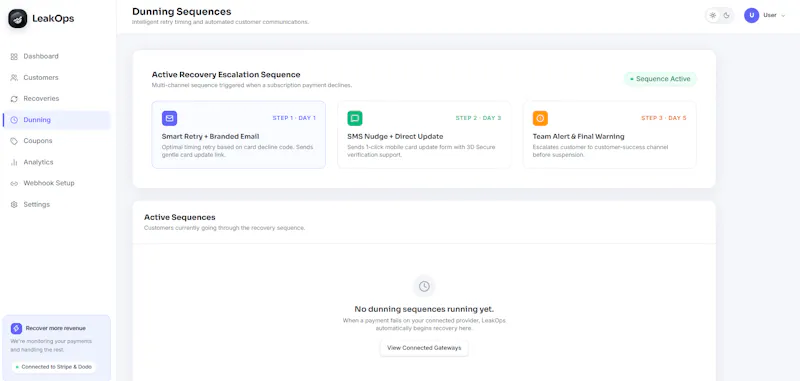Click the Customers people icon
The width and height of the screenshot is (800, 381).
pos(14,78)
